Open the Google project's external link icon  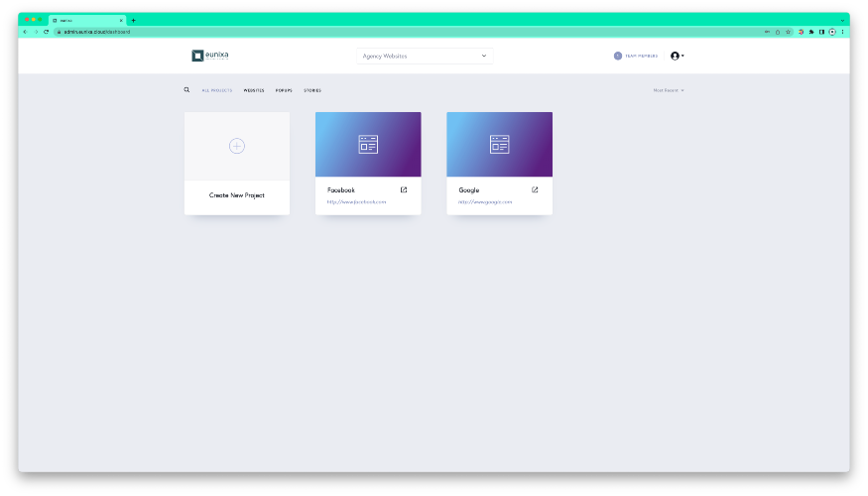(535, 189)
